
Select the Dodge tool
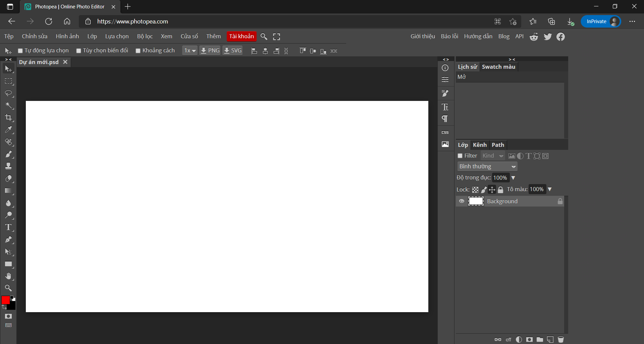click(8, 215)
